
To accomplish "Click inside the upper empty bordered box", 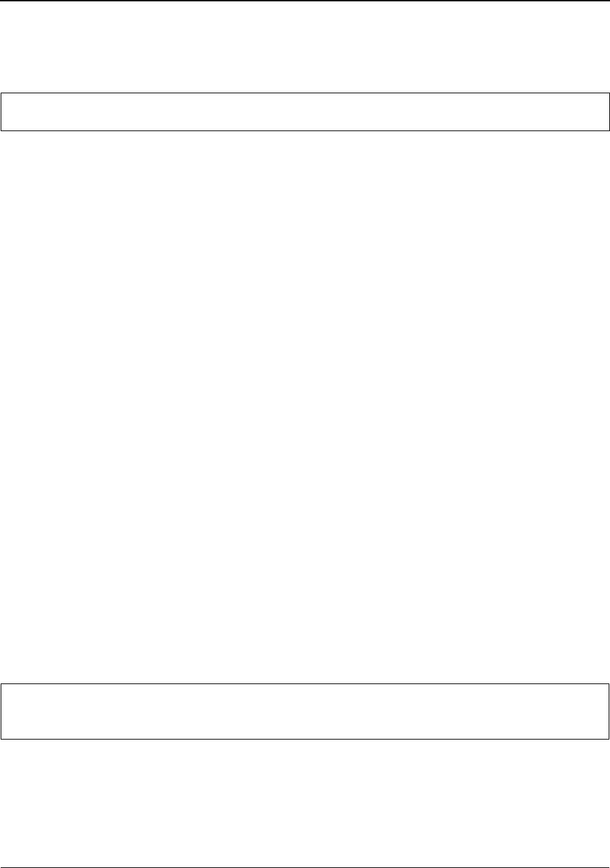I will click(x=305, y=112).
